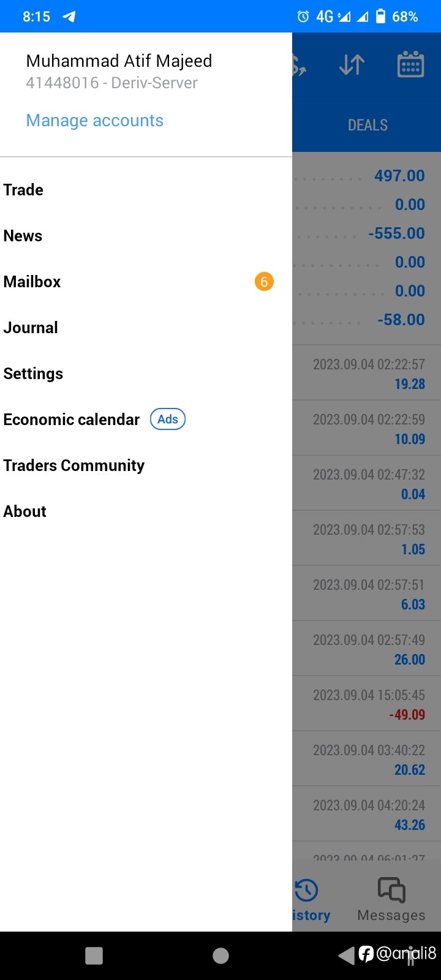Tap the sort arrows icon
Image resolution: width=441 pixels, height=980 pixels.
pyautogui.click(x=352, y=64)
